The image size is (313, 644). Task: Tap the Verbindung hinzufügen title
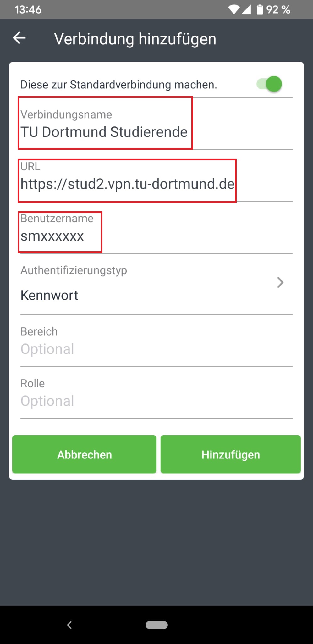click(135, 39)
